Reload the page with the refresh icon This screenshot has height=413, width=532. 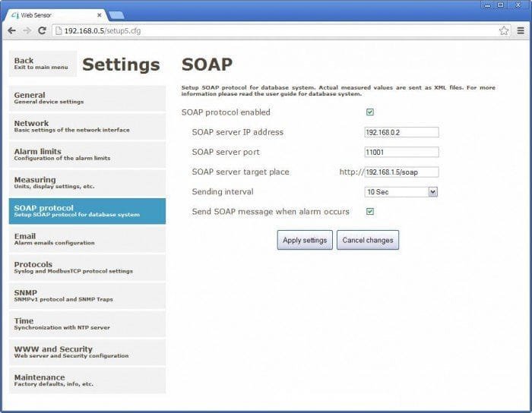tap(43, 31)
